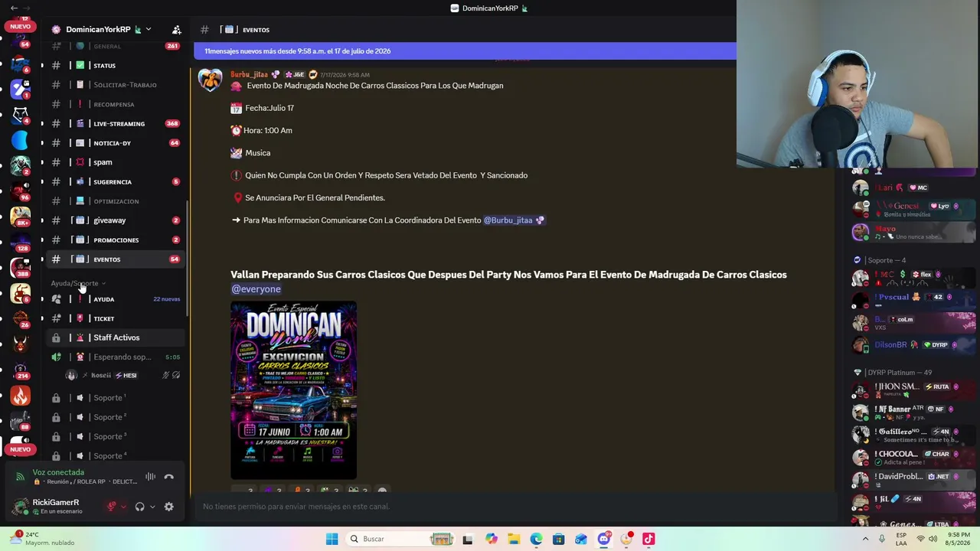Open Microsoft Edge from the taskbar
The width and height of the screenshot is (980, 551).
tap(536, 539)
